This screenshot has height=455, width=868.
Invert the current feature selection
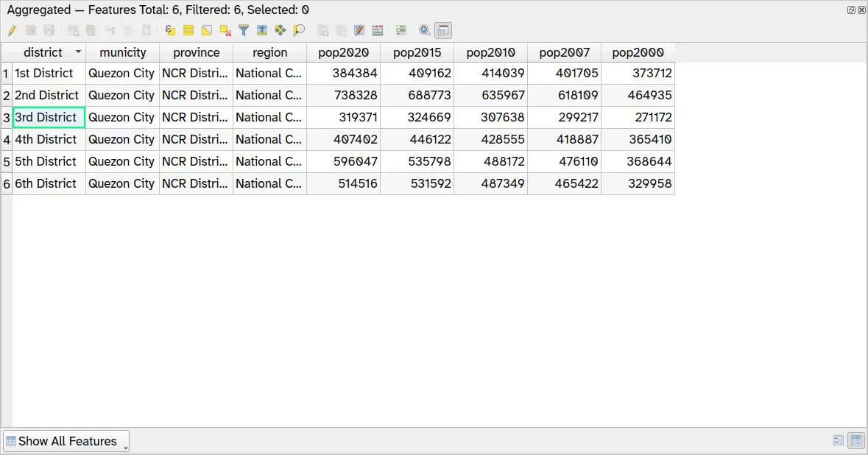point(207,30)
